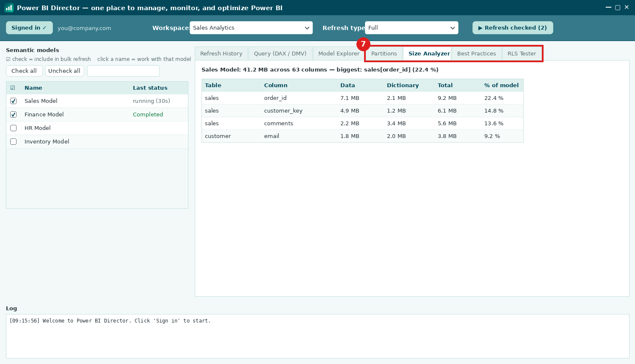The image size is (635, 364).
Task: Click the 22.4 % cell
Action: click(494, 98)
